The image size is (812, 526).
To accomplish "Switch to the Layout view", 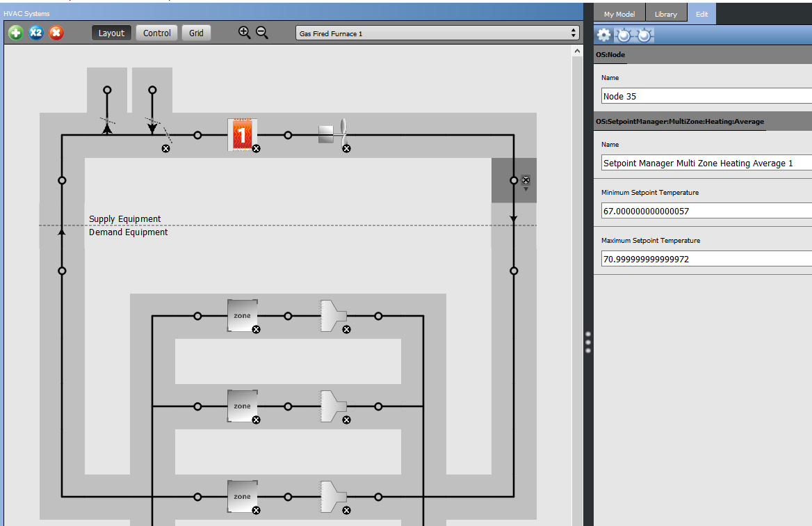I will (x=111, y=33).
